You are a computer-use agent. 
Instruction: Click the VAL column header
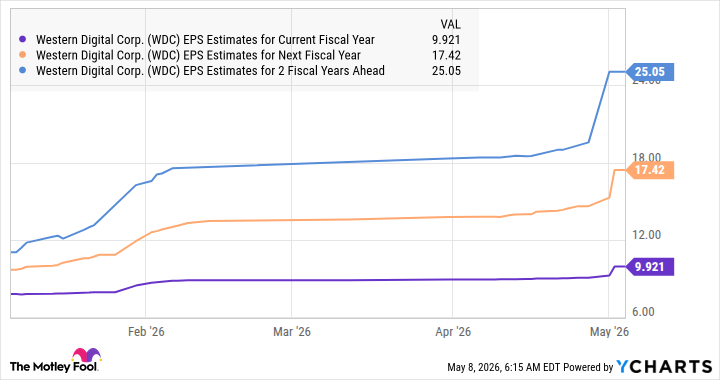point(450,24)
